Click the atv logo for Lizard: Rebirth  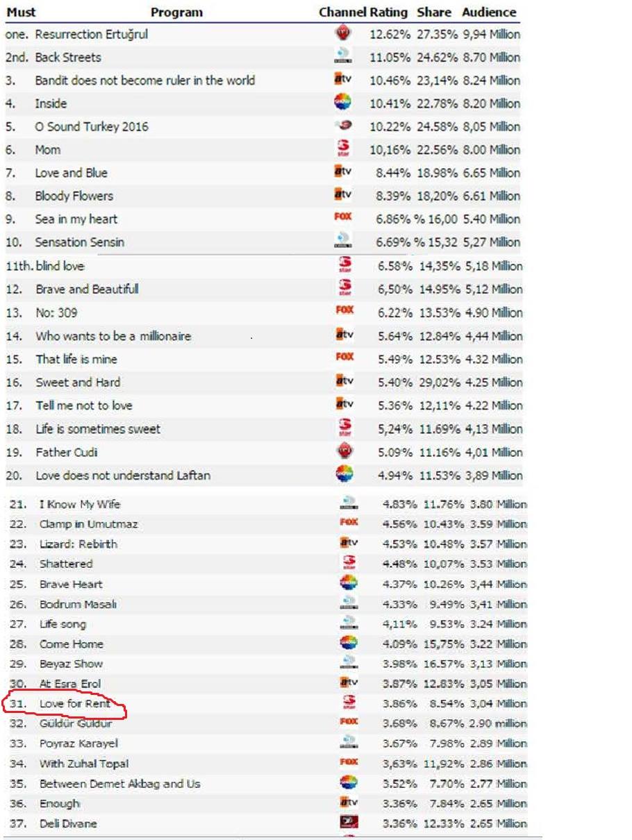pyautogui.click(x=349, y=543)
